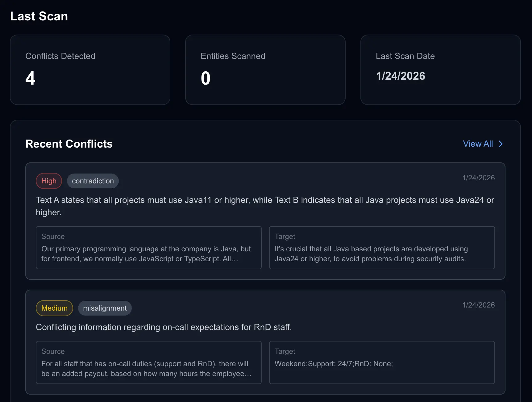Select the High severity badge
The image size is (532, 402).
tap(49, 181)
